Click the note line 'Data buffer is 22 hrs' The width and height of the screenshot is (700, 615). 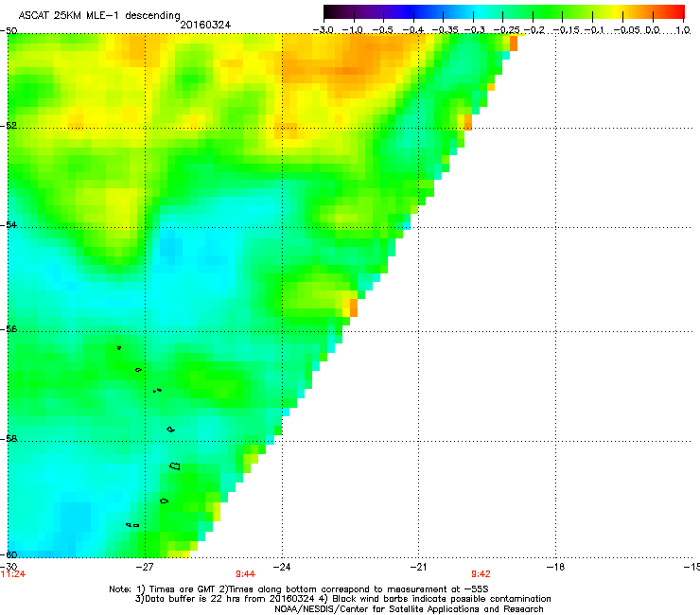[x=342, y=599]
